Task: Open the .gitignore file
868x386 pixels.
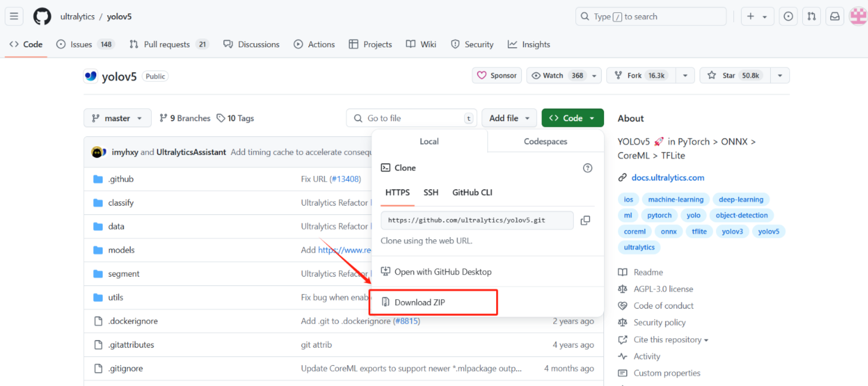Action: click(x=125, y=369)
